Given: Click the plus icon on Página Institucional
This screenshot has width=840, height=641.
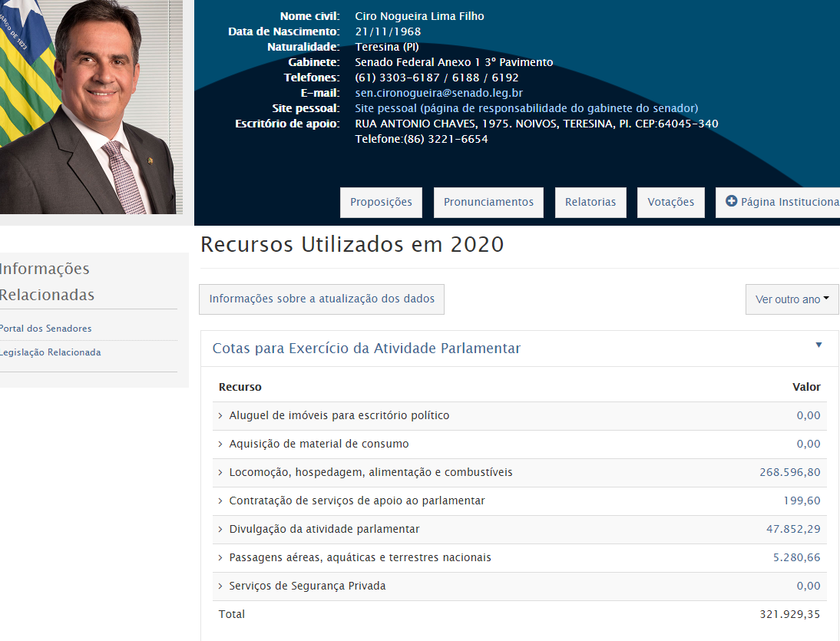Looking at the screenshot, I should (731, 201).
